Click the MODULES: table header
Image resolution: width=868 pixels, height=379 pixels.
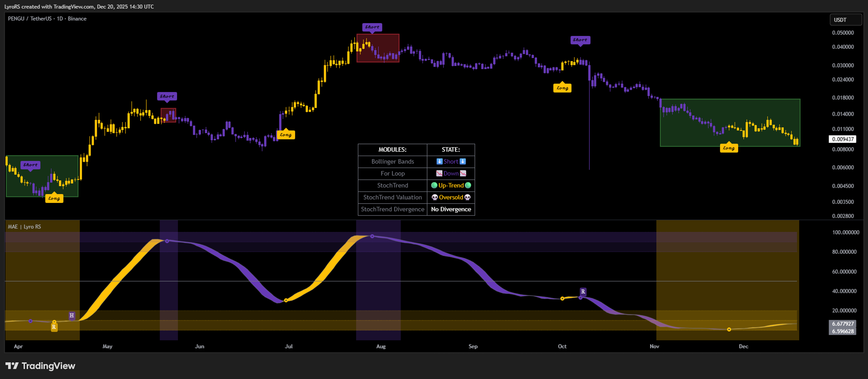click(392, 150)
